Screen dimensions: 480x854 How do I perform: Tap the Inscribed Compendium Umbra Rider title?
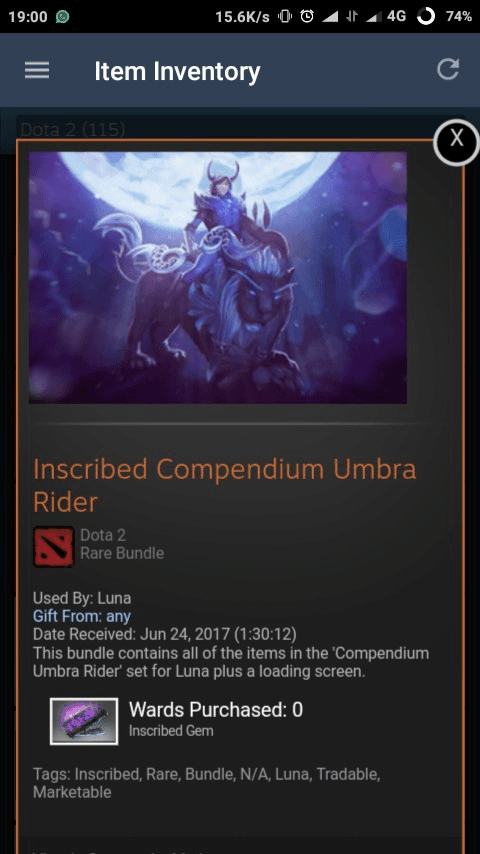tap(224, 485)
